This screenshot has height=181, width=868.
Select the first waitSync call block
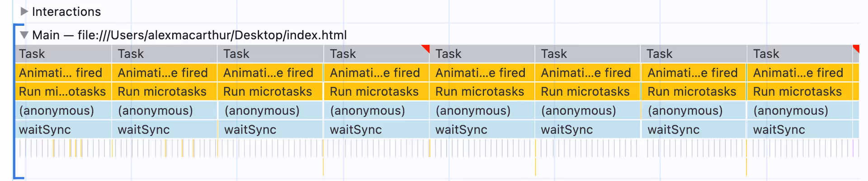(x=63, y=130)
